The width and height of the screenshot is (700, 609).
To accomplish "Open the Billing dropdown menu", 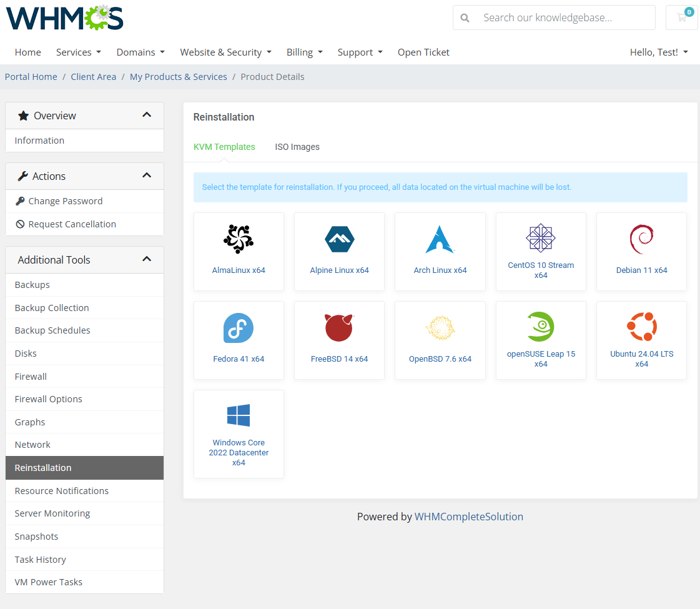I will [305, 52].
